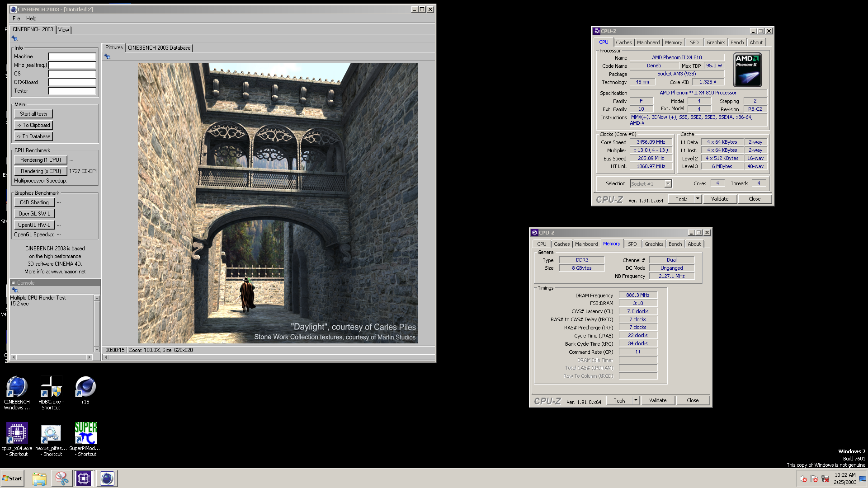Open About tab in CPU-Z Memory window

(x=694, y=244)
